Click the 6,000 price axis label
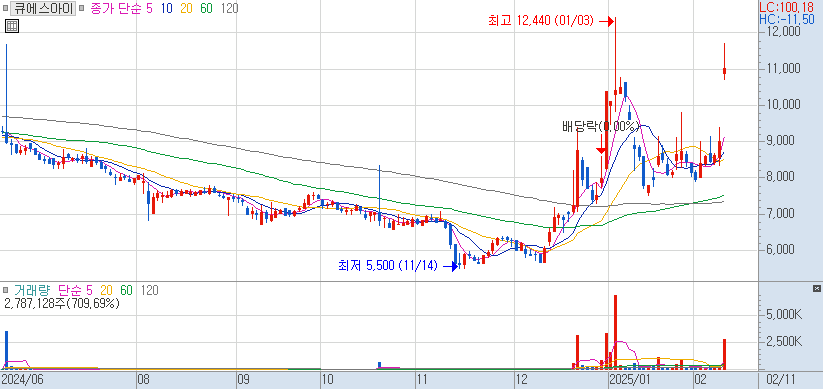 pyautogui.click(x=784, y=249)
